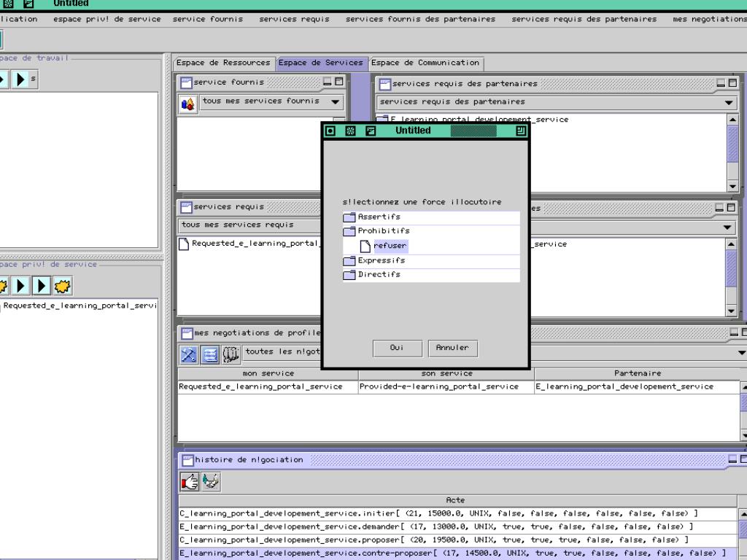Switch to Espace de Ressources tab
Image resolution: width=747 pixels, height=560 pixels.
click(223, 63)
